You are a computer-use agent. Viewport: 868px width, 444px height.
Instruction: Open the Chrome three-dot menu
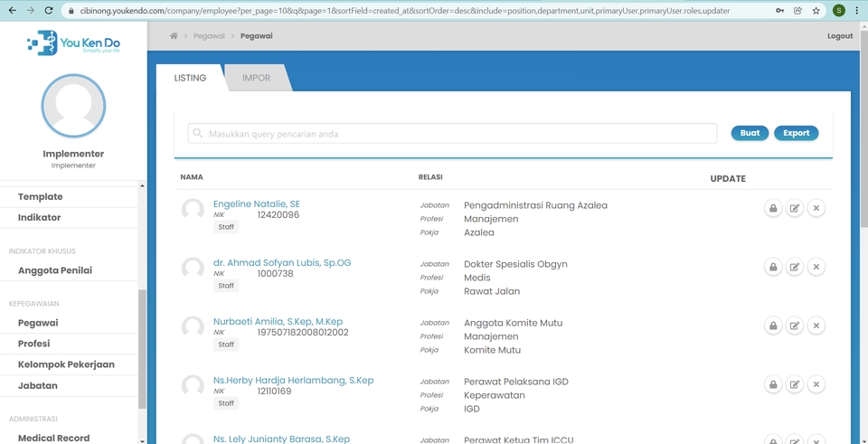point(857,11)
